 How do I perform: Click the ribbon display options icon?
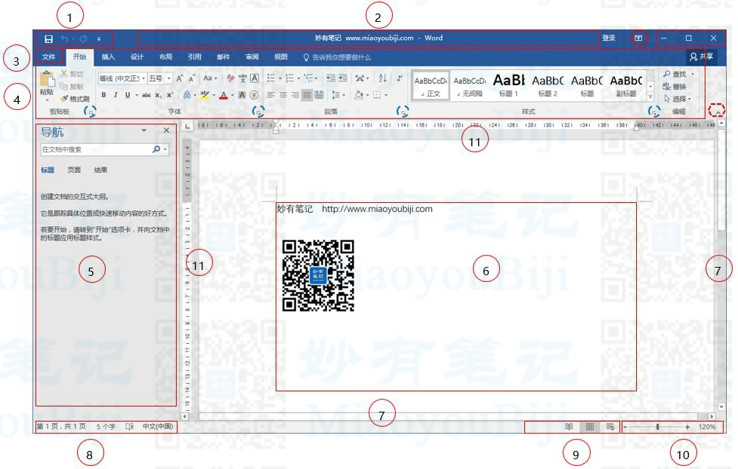638,38
